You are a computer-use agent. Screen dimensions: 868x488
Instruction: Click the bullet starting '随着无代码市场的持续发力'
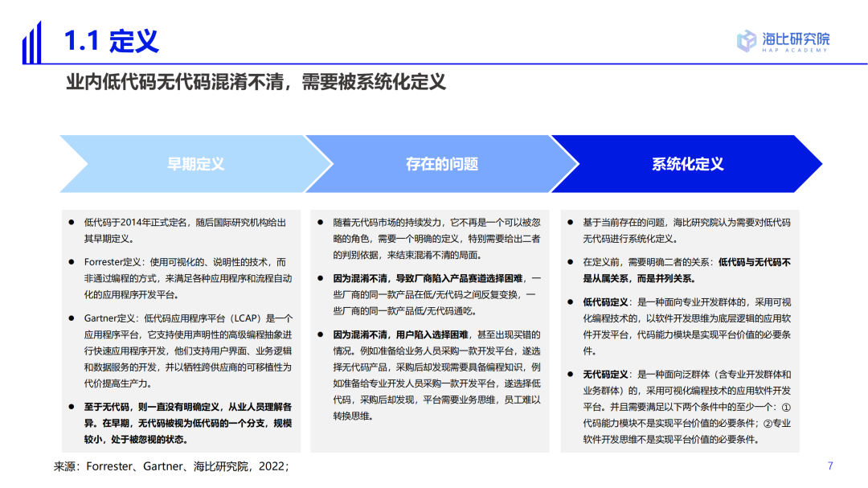(x=436, y=239)
